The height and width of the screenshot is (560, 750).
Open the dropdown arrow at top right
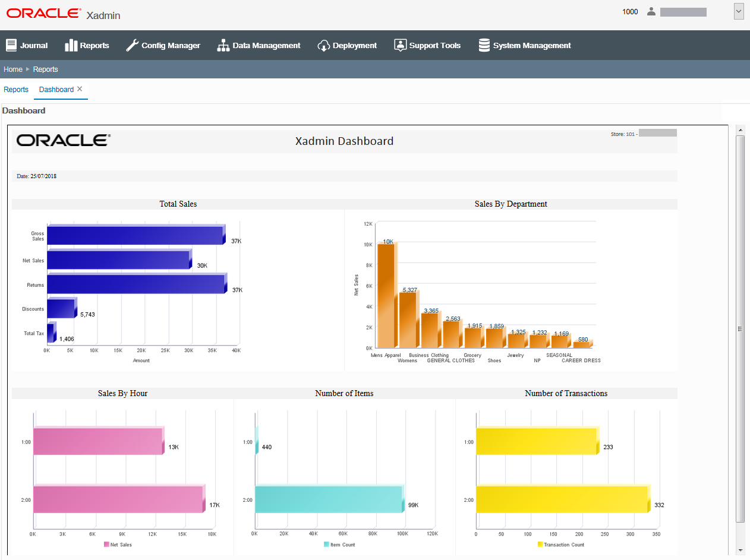[739, 11]
